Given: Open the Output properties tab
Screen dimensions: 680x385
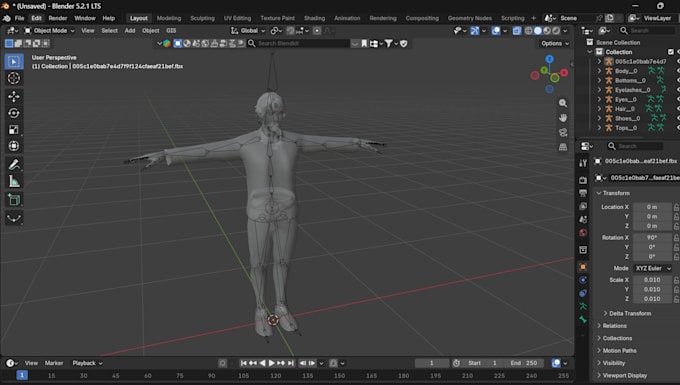Looking at the screenshot, I should click(583, 193).
